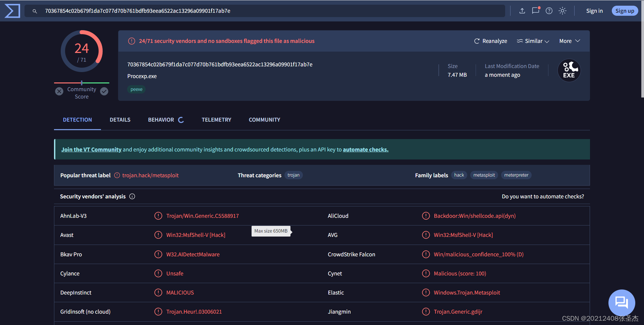The image size is (644, 325).
Task: Open the COMMUNITY tab
Action: click(x=264, y=120)
